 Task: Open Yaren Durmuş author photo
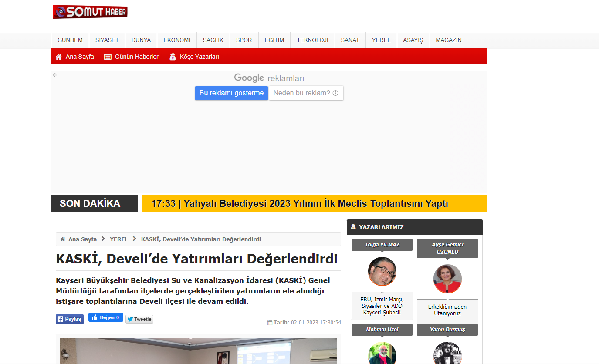click(x=447, y=354)
